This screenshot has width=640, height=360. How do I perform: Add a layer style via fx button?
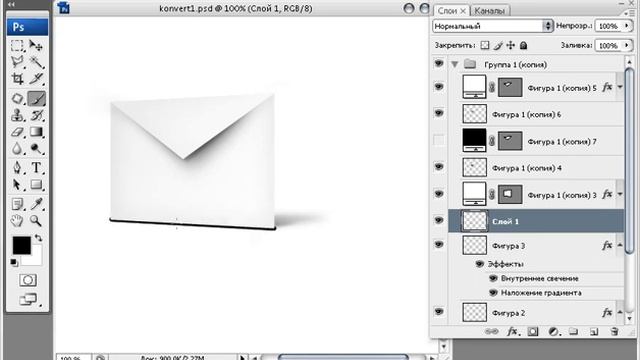(x=513, y=332)
